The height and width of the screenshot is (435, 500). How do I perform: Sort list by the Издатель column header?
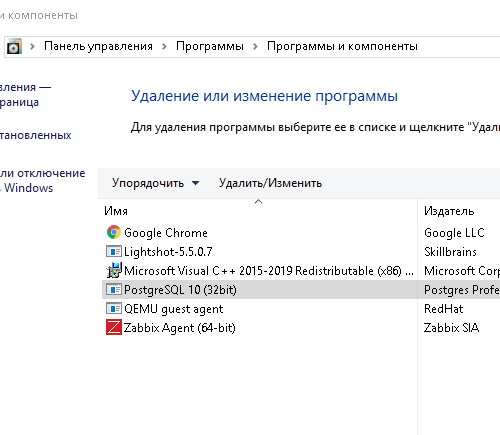pyautogui.click(x=449, y=211)
